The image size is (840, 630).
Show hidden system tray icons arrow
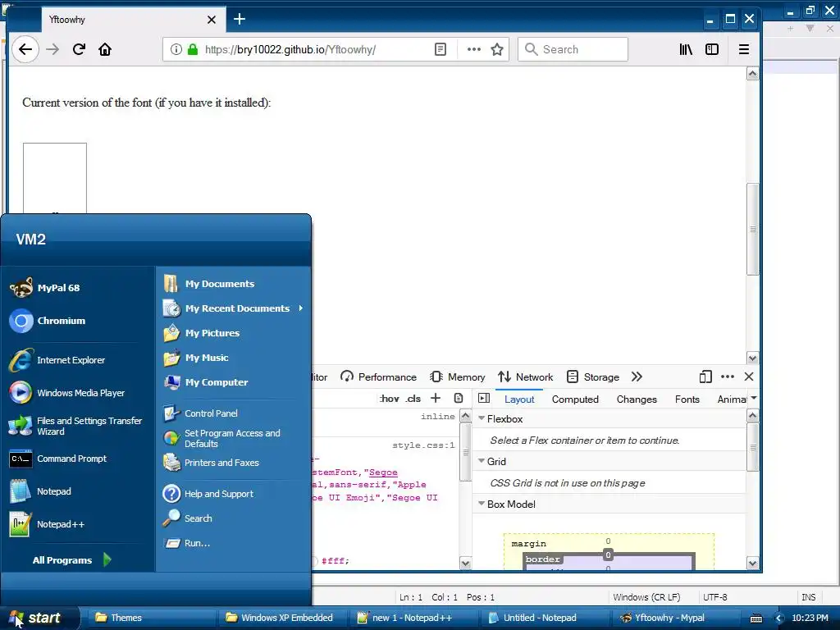[779, 618]
